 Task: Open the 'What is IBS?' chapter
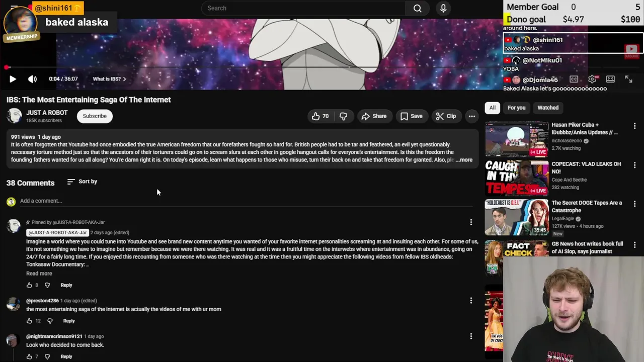point(109,79)
